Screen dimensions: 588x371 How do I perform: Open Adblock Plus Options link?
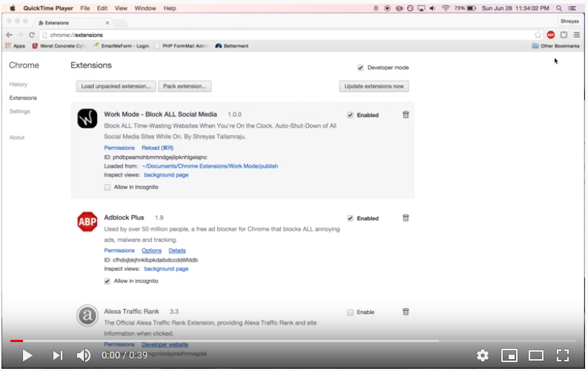click(151, 251)
